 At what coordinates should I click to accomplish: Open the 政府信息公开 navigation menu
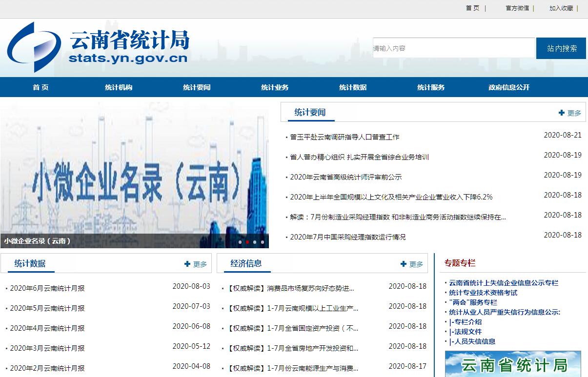[509, 87]
